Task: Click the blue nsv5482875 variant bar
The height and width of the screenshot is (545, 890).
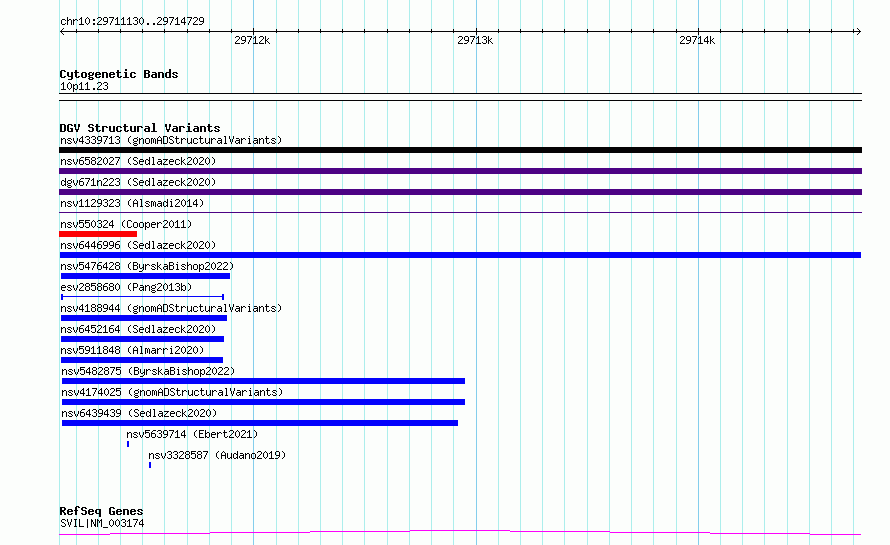Action: [263, 381]
